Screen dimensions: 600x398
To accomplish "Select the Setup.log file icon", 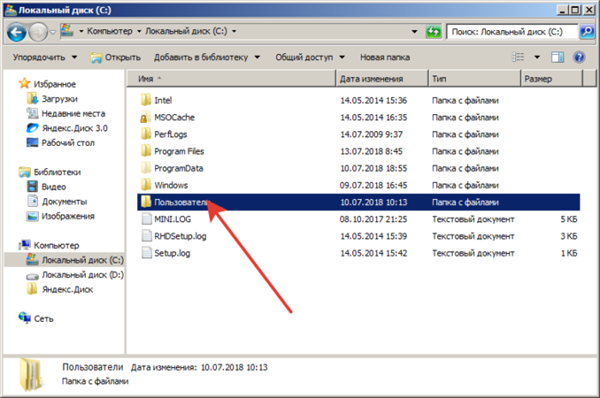I will (x=147, y=253).
